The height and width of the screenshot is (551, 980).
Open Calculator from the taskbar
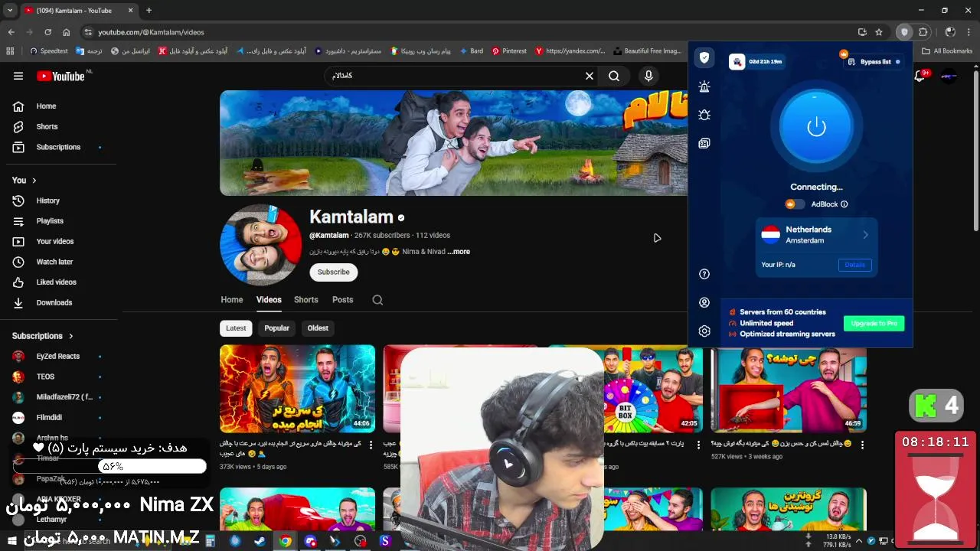210,541
